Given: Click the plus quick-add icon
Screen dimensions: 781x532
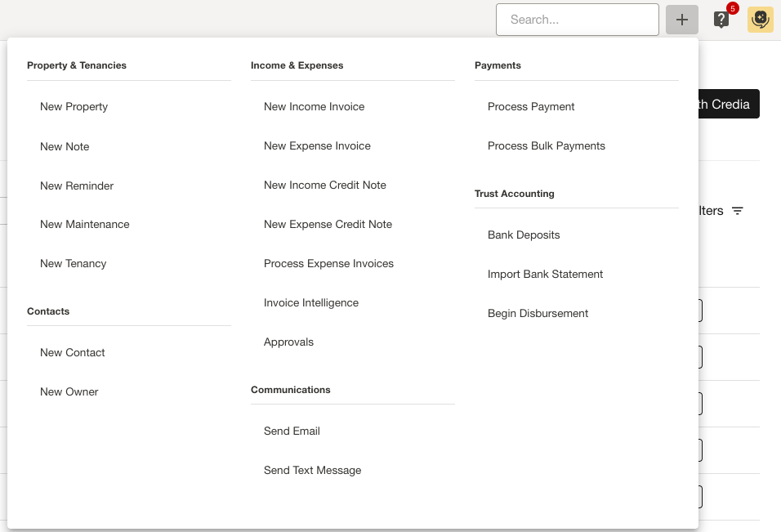Looking at the screenshot, I should click(x=681, y=20).
